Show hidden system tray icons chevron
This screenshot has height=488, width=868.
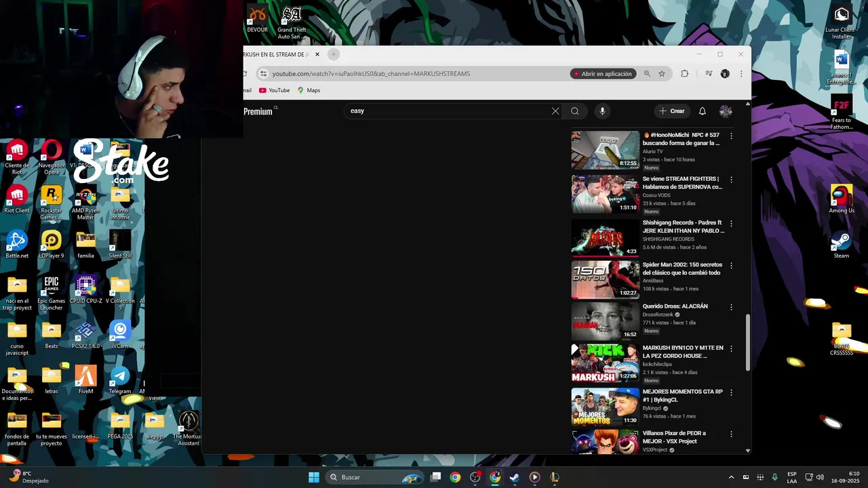tap(731, 477)
